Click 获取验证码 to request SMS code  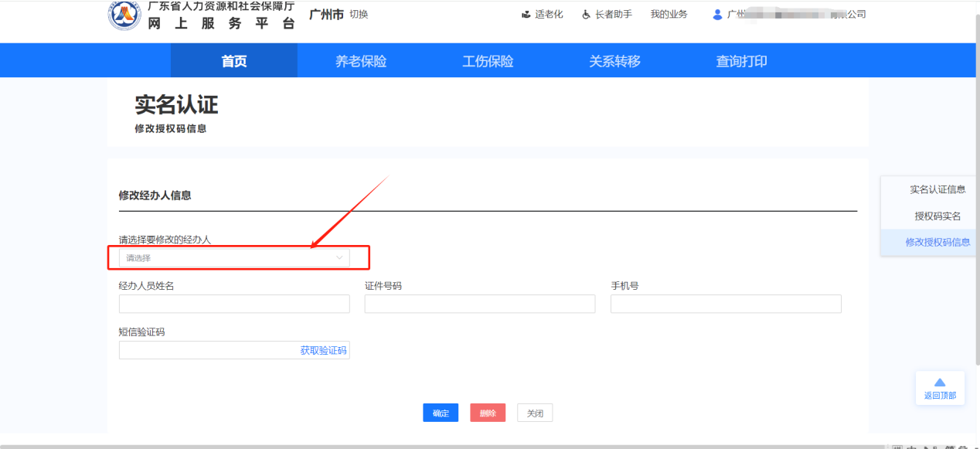coord(323,351)
